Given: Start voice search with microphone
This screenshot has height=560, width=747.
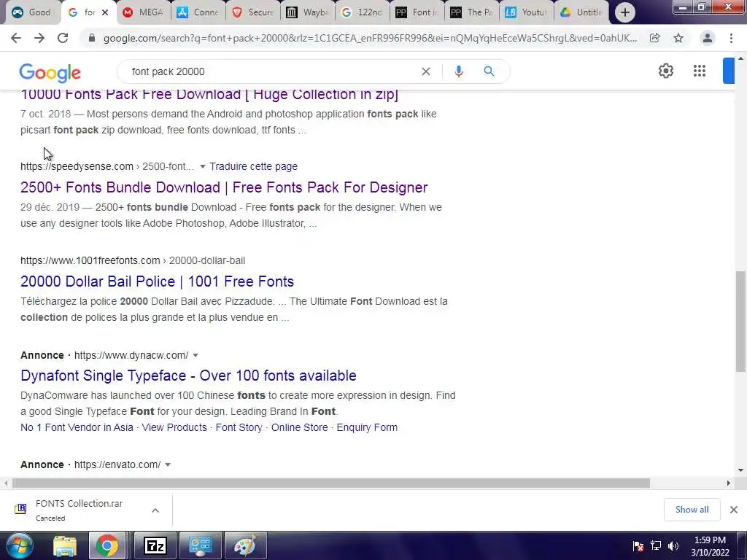Looking at the screenshot, I should pyautogui.click(x=458, y=71).
